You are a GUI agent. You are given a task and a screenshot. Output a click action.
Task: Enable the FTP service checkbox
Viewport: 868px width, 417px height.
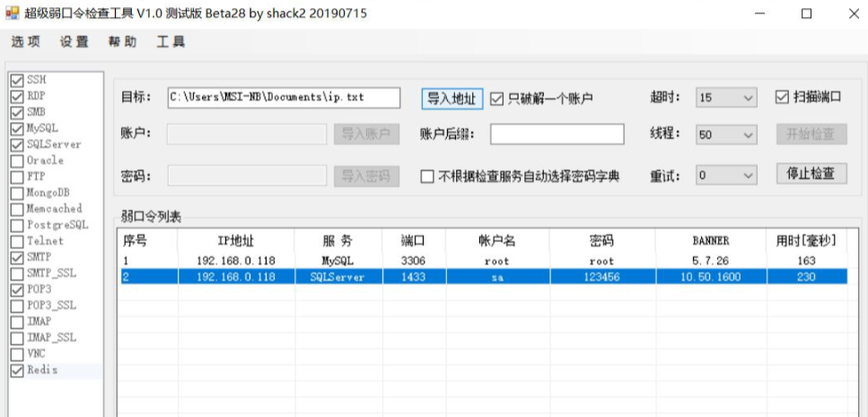pyautogui.click(x=17, y=177)
